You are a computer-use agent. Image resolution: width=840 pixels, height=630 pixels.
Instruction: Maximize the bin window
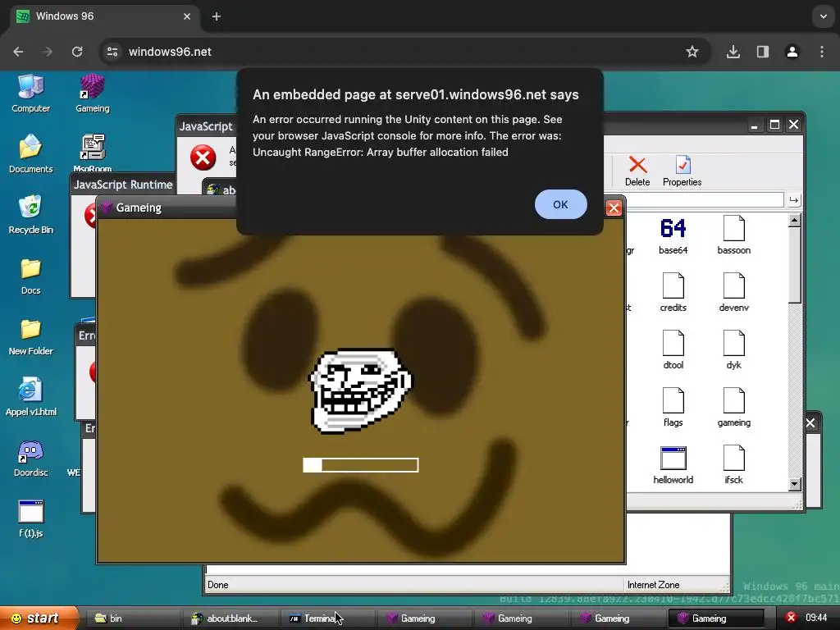tap(774, 125)
